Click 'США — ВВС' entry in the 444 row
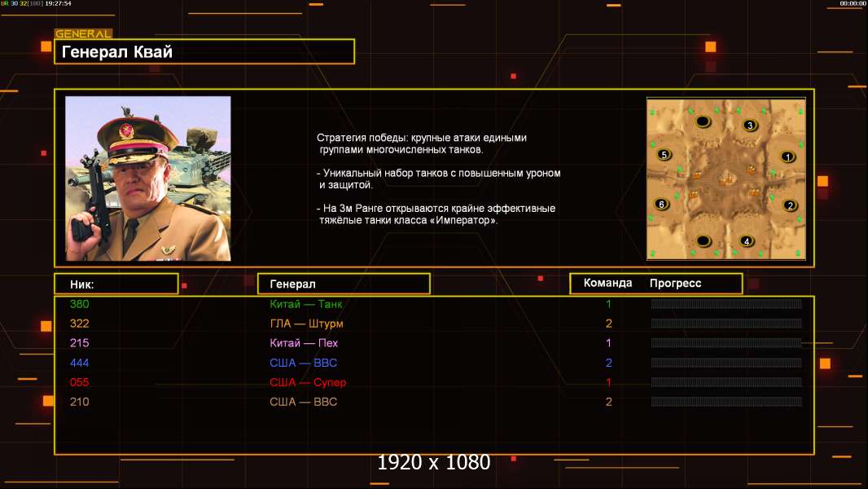 (x=303, y=363)
